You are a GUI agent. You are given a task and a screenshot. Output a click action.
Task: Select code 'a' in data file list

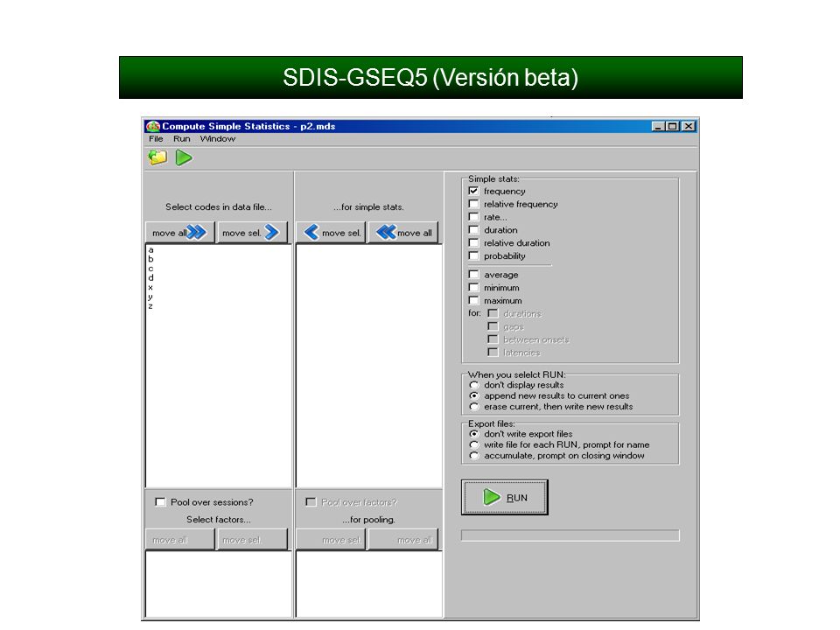(151, 249)
